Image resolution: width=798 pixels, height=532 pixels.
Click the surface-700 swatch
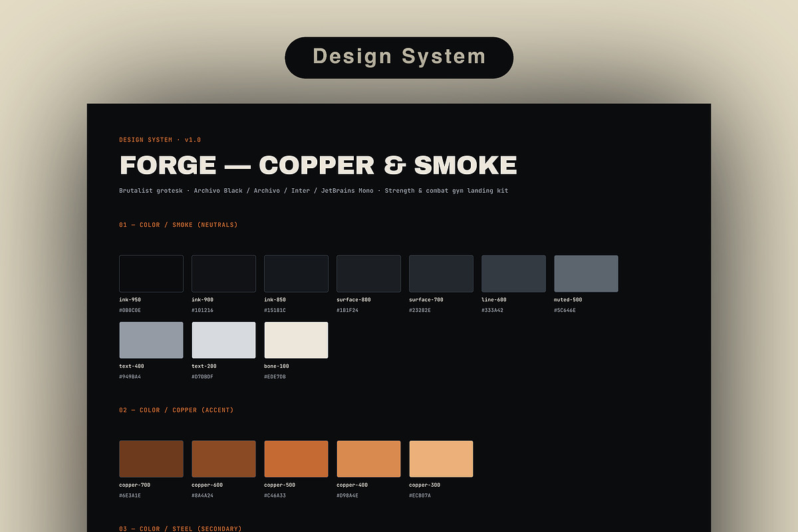[x=441, y=273]
